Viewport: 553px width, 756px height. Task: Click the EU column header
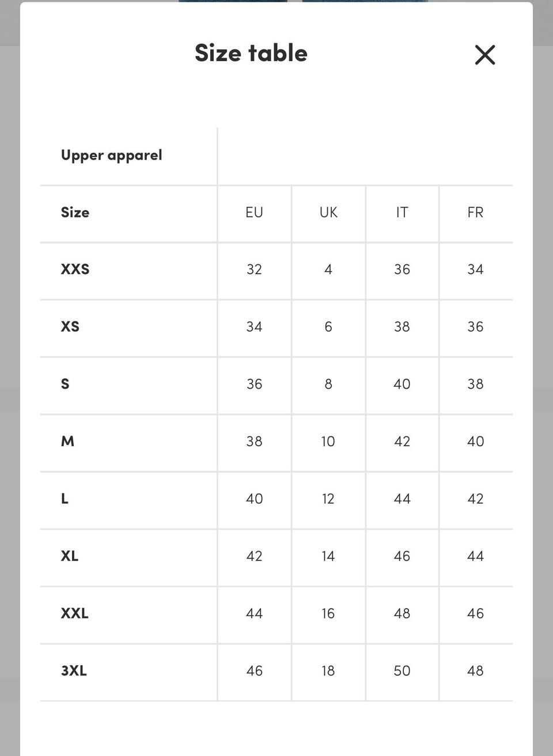[x=254, y=212]
